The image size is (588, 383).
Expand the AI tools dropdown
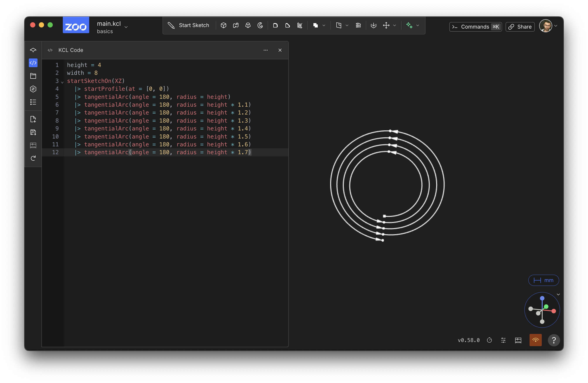point(418,25)
